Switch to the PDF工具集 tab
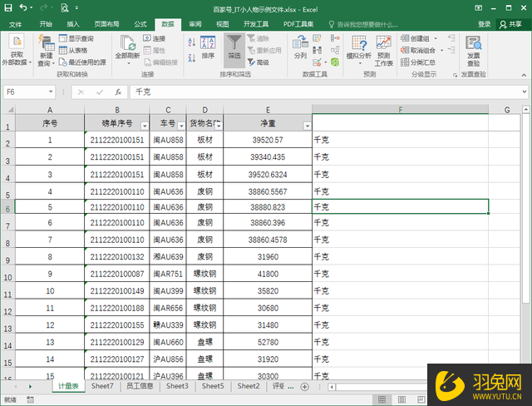Image resolution: width=532 pixels, height=406 pixels. (298, 24)
